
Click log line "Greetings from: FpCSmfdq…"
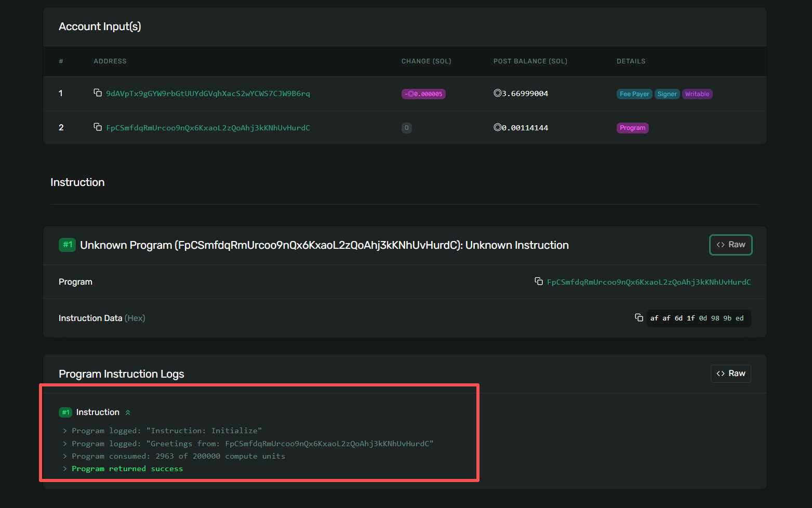click(x=252, y=444)
